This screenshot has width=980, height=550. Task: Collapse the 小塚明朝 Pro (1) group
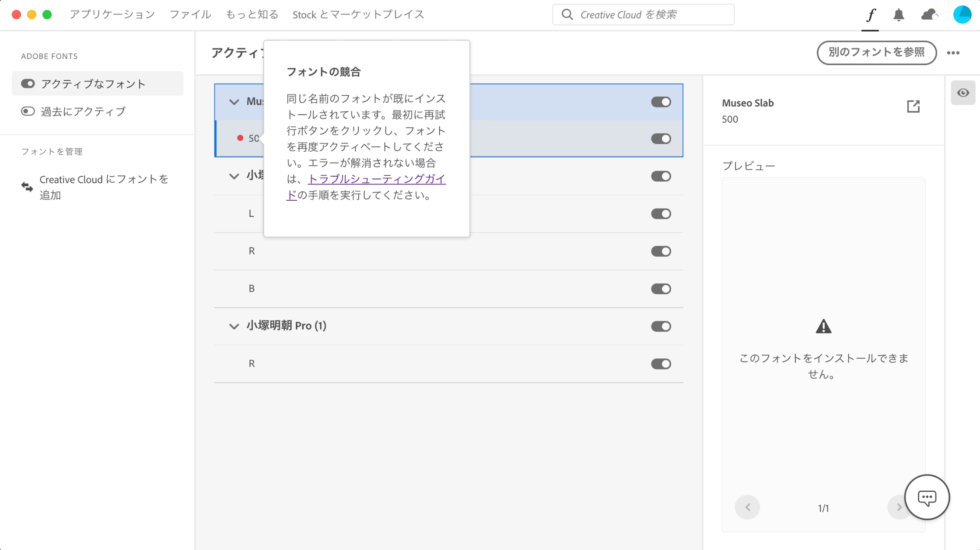(234, 326)
